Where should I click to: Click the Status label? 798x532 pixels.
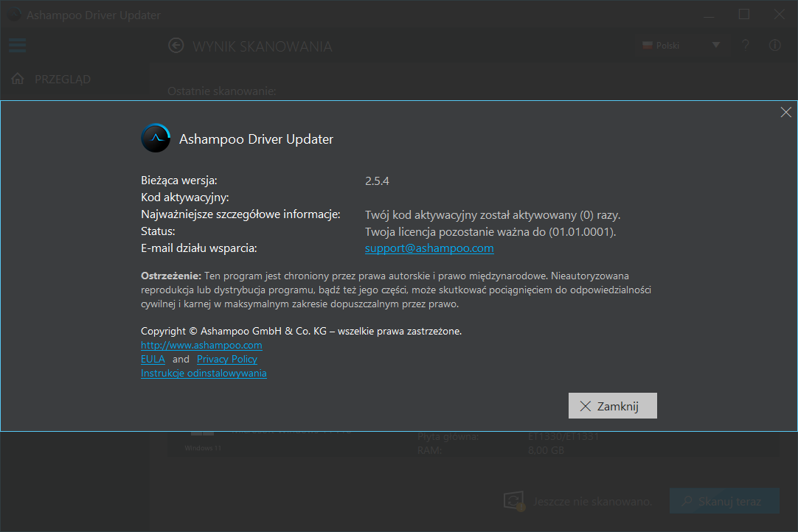coord(158,231)
